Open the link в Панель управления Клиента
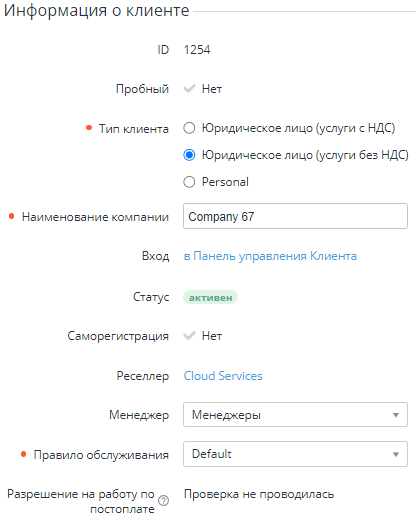Viewport: 416px width, 522px height. pos(270,256)
